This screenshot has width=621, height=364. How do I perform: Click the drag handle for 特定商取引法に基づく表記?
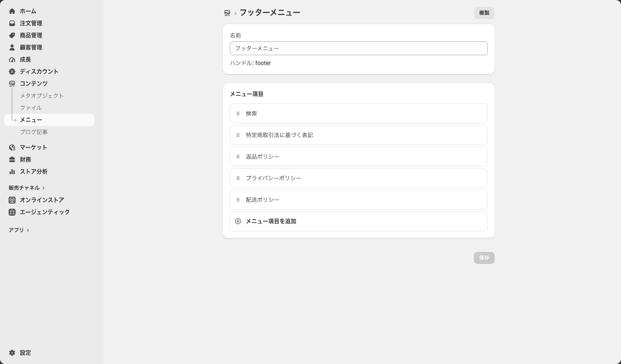pyautogui.click(x=238, y=135)
